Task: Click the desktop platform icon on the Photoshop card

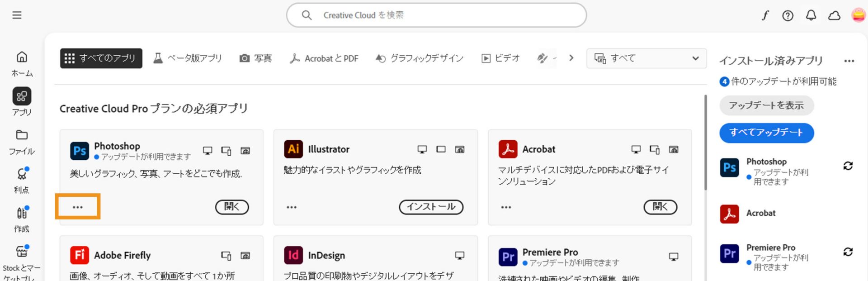Action: tap(208, 150)
